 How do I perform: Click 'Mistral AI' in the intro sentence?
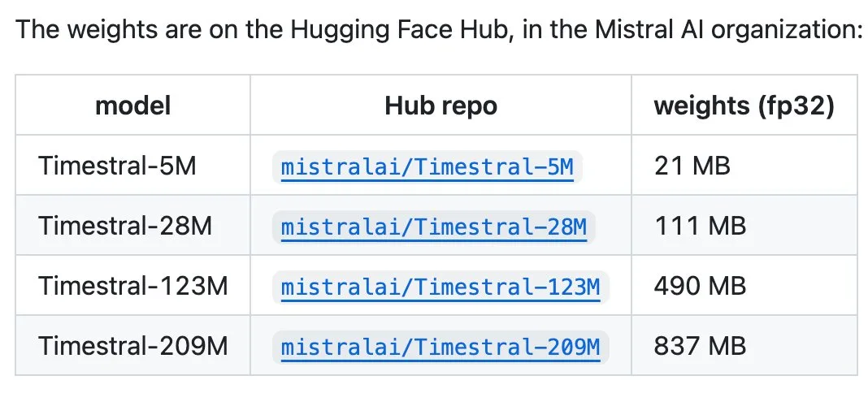coord(649,29)
